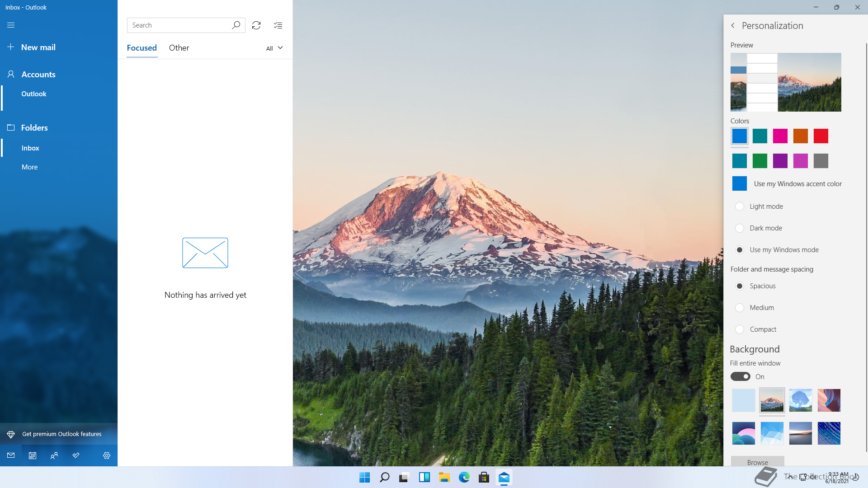868x488 pixels.
Task: Open the Accounts section
Action: point(38,75)
